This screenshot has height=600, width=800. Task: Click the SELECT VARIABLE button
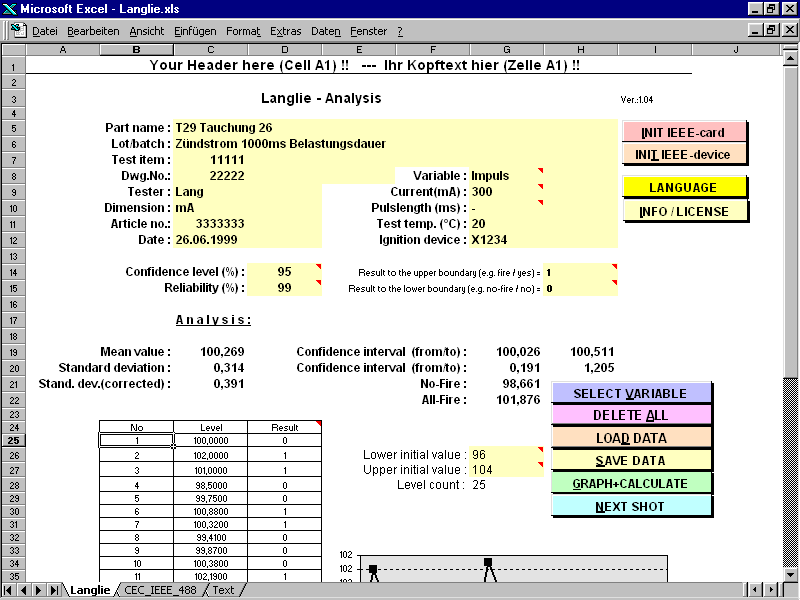631,393
